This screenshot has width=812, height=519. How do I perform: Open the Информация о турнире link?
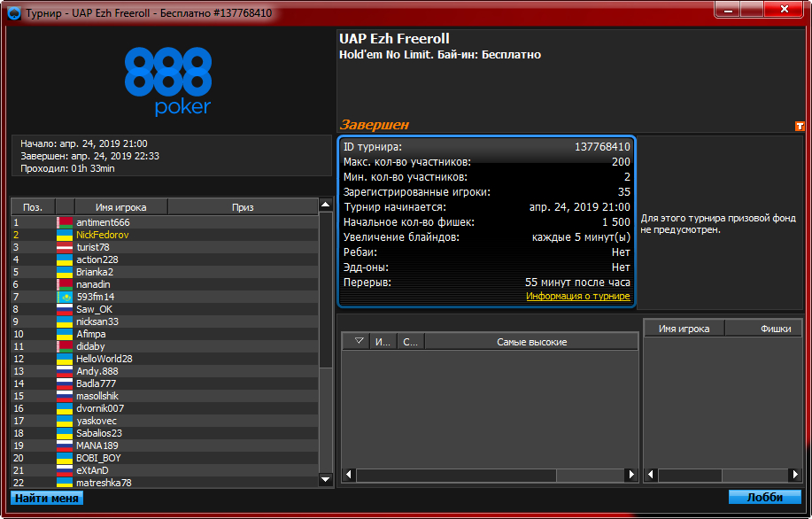coord(578,297)
